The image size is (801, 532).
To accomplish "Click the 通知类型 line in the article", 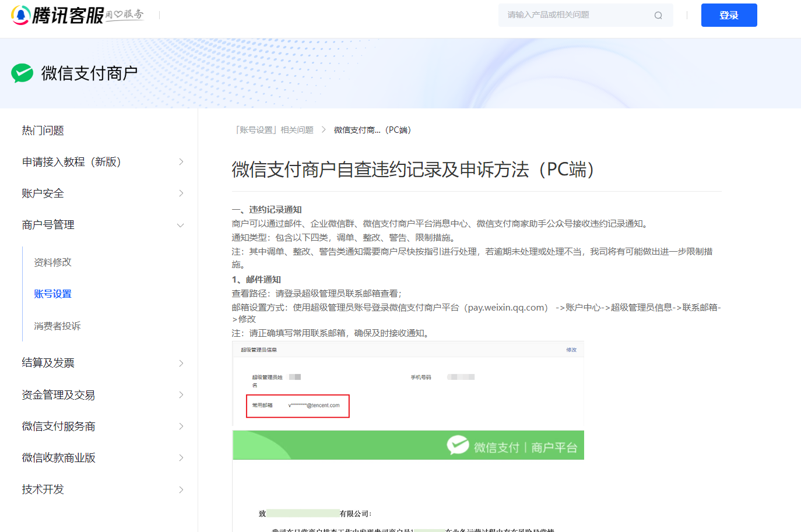I will 344,238.
